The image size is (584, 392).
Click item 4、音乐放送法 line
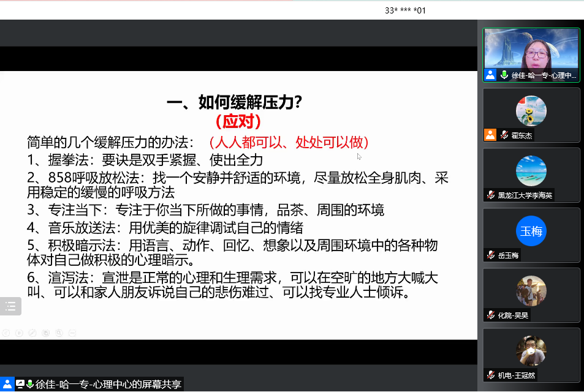[x=165, y=227]
